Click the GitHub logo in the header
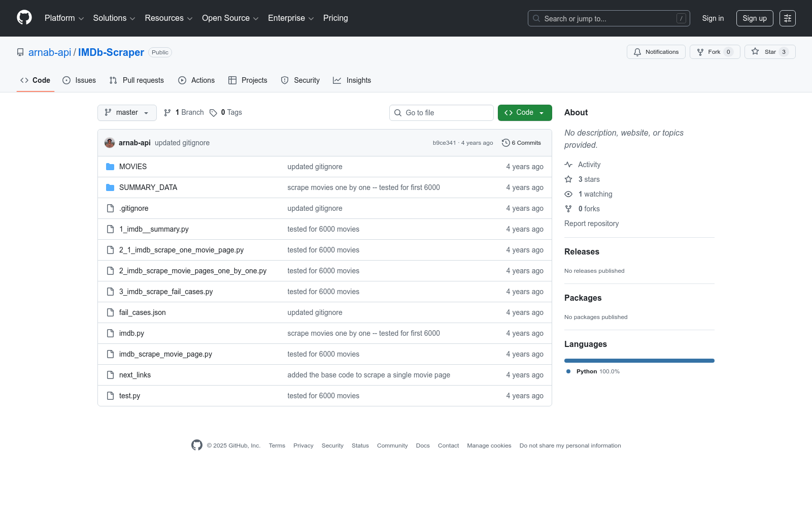The image size is (812, 508). [24, 18]
